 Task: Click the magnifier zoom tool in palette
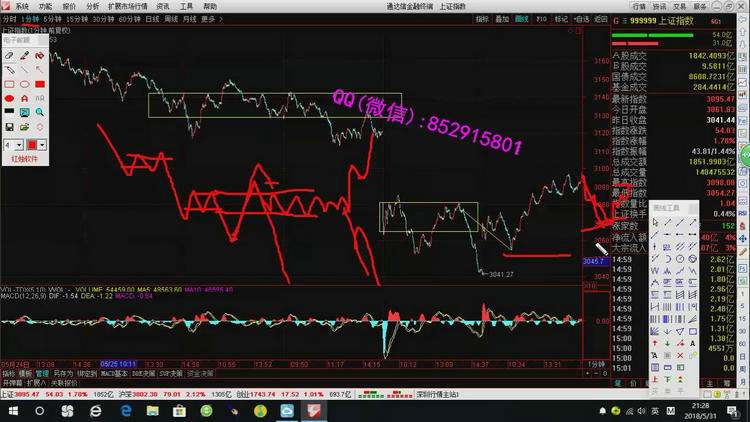[40, 113]
